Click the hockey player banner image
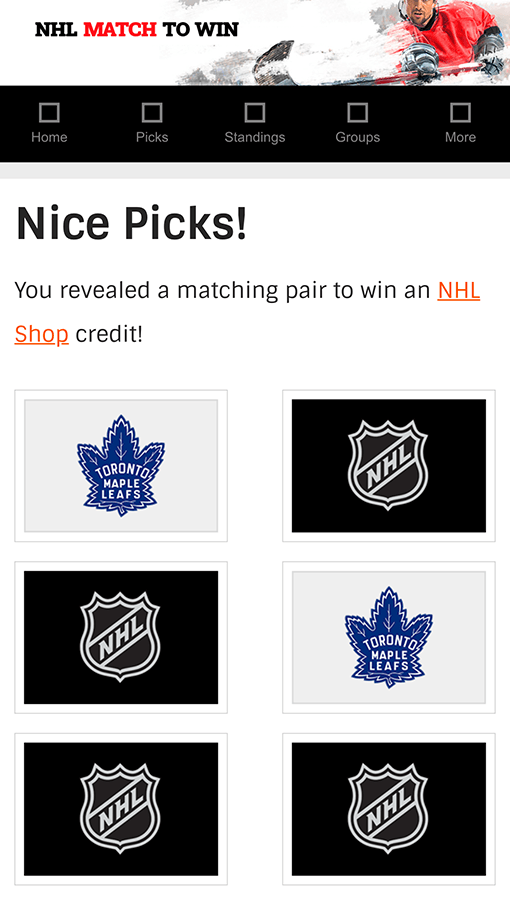 coord(379,42)
